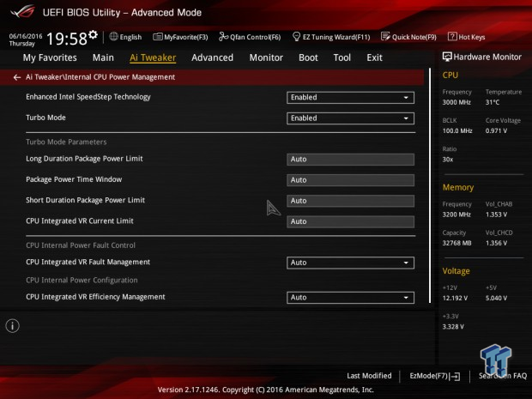Go to the Boot tab
The image size is (532, 399).
click(308, 57)
